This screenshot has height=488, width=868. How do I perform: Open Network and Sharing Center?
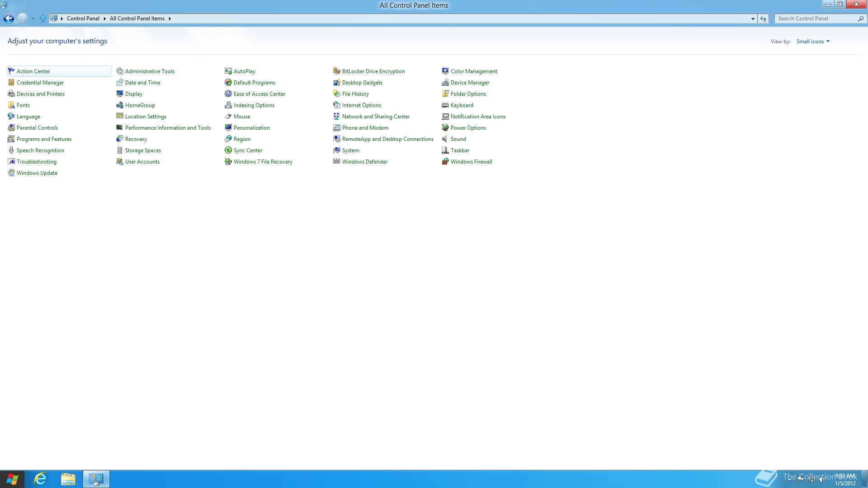pos(376,117)
